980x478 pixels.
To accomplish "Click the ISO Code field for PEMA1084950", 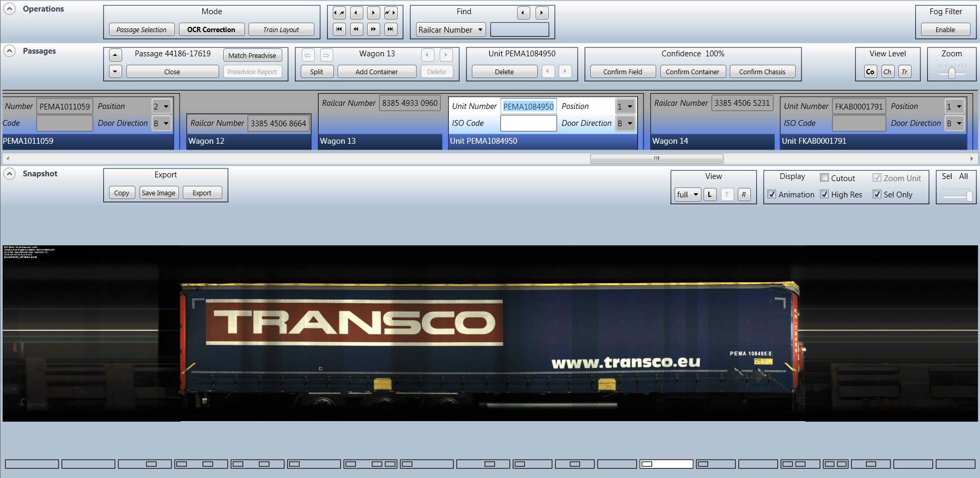I will pyautogui.click(x=528, y=123).
